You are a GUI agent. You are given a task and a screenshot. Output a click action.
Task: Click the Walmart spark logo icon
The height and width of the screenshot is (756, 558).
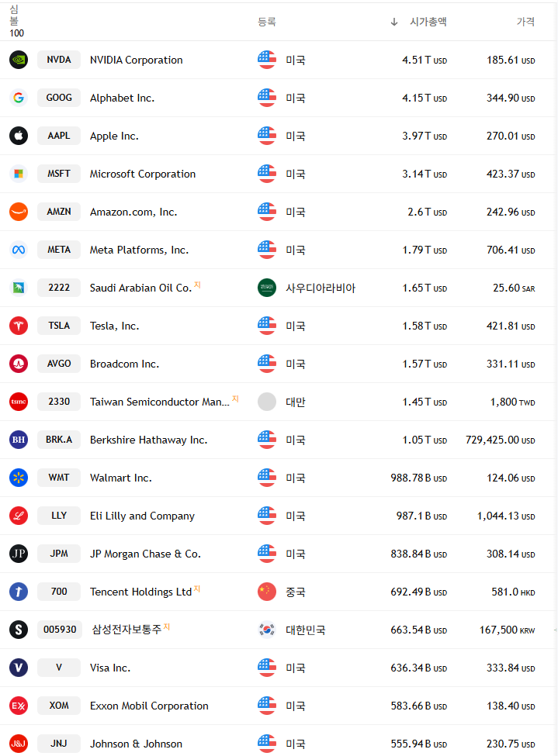pos(19,478)
